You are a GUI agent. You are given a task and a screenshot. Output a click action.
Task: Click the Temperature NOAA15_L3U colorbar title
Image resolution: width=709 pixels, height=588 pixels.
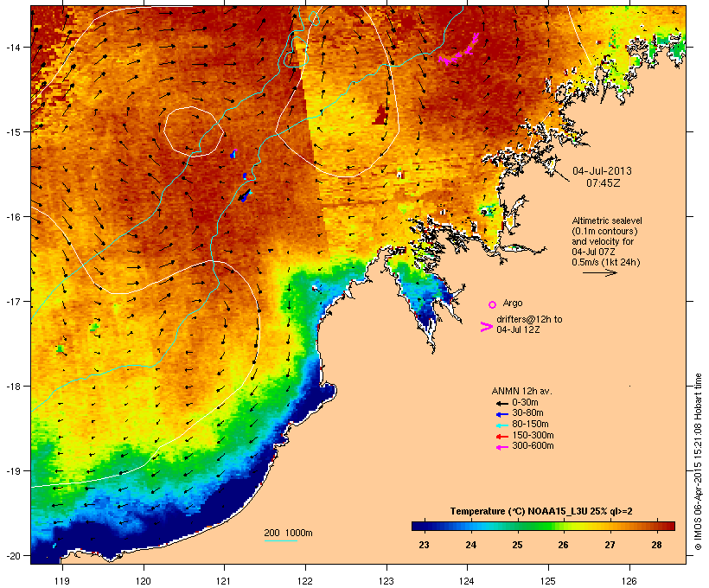tap(541, 512)
